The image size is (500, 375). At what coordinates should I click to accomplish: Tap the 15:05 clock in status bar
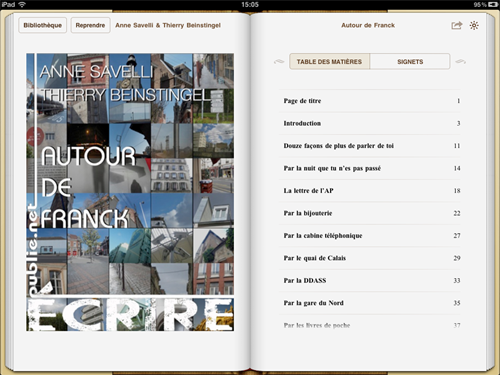click(x=250, y=4)
